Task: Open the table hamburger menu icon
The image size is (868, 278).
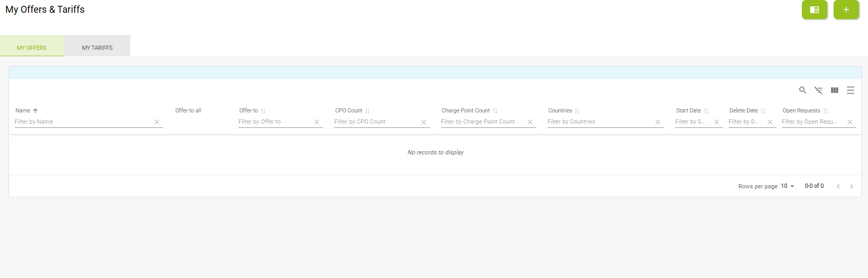Action: [x=850, y=90]
